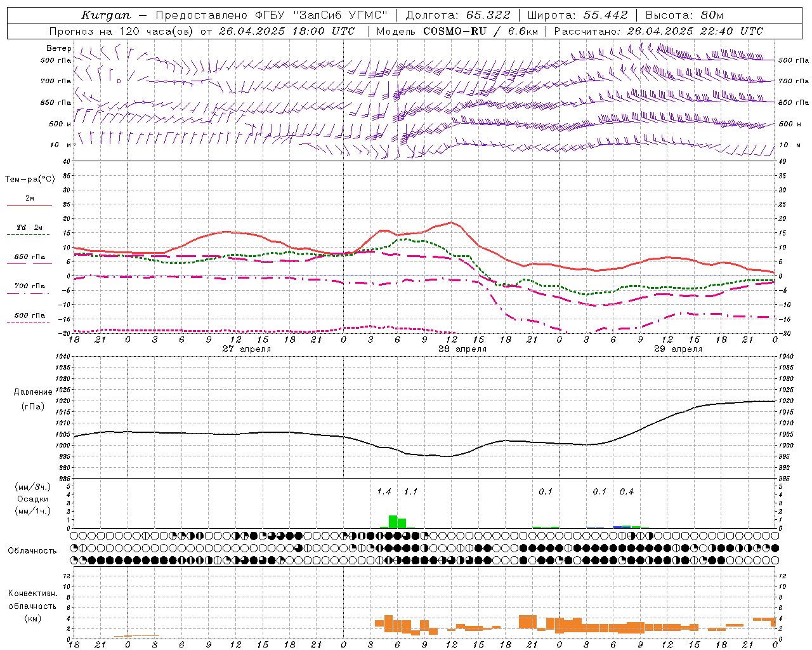Select the "28 апреля" date label
The height and width of the screenshot is (650, 812).
(x=463, y=349)
